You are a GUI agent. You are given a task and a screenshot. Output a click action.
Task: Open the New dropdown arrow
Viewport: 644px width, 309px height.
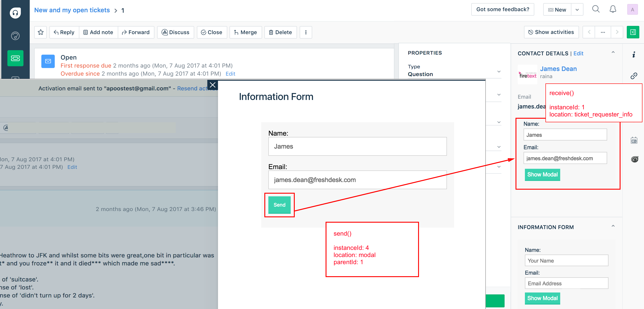(x=577, y=10)
